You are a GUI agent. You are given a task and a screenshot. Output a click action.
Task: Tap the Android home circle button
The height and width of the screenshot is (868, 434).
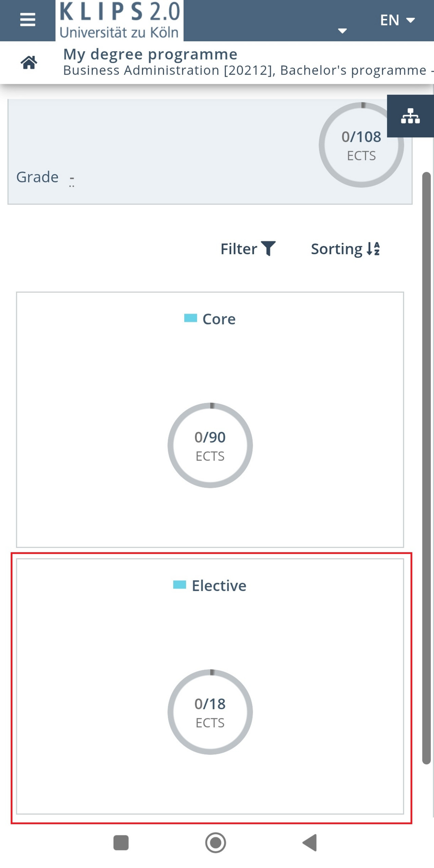pyautogui.click(x=216, y=843)
